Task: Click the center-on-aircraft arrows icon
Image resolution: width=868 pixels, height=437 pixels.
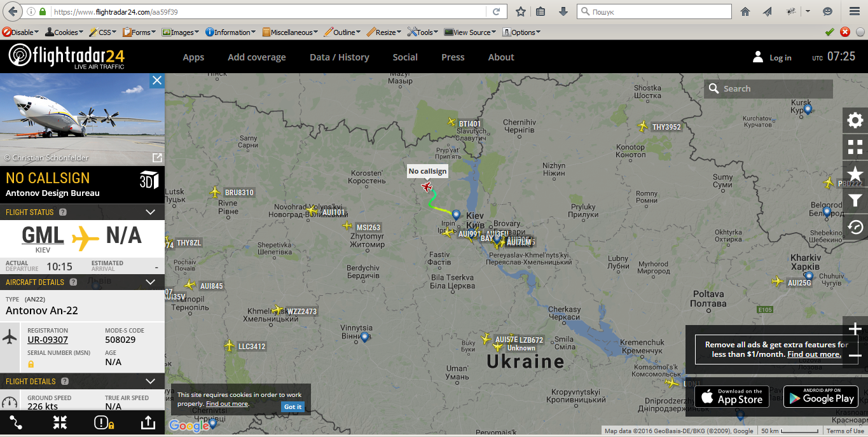Action: coord(60,422)
